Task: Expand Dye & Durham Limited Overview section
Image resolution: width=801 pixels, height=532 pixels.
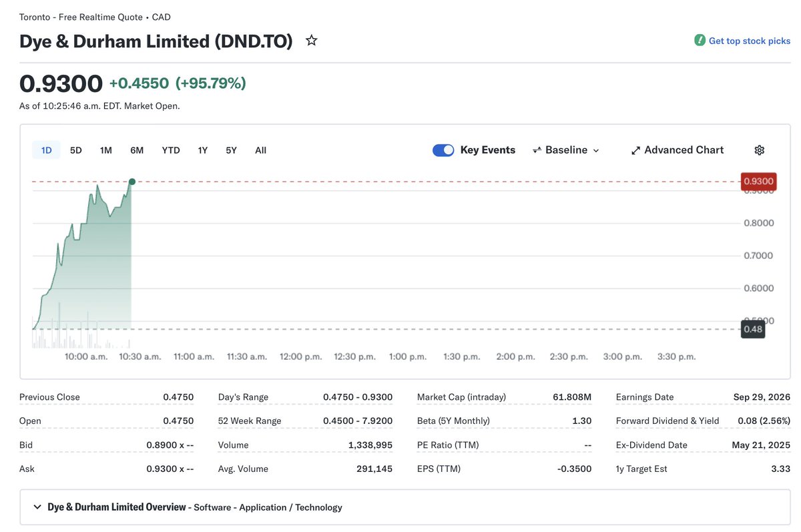Action: [x=37, y=507]
